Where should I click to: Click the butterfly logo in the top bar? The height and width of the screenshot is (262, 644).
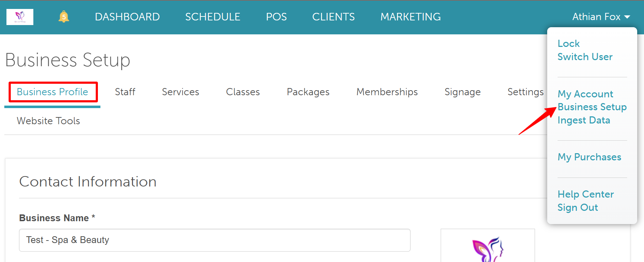coord(20,17)
